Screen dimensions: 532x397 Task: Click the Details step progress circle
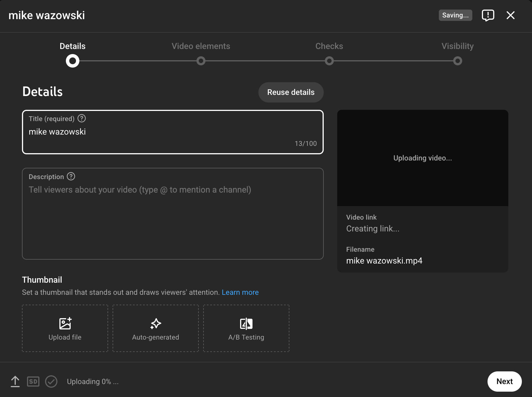(x=72, y=61)
